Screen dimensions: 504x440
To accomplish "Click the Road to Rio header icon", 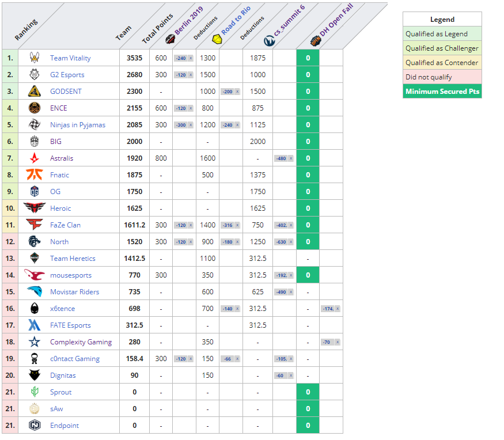I will [x=217, y=40].
